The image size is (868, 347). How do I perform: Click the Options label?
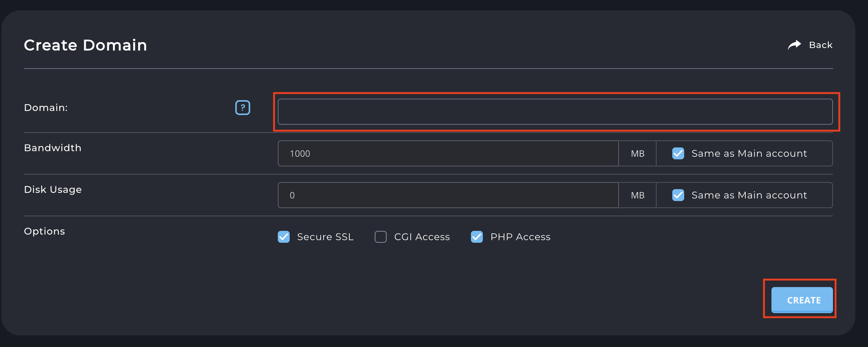44,231
